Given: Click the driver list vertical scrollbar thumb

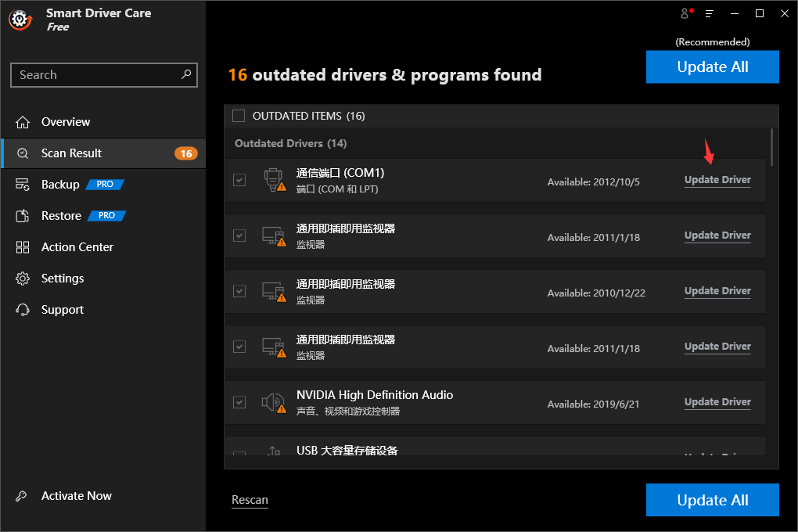Looking at the screenshot, I should tap(772, 147).
